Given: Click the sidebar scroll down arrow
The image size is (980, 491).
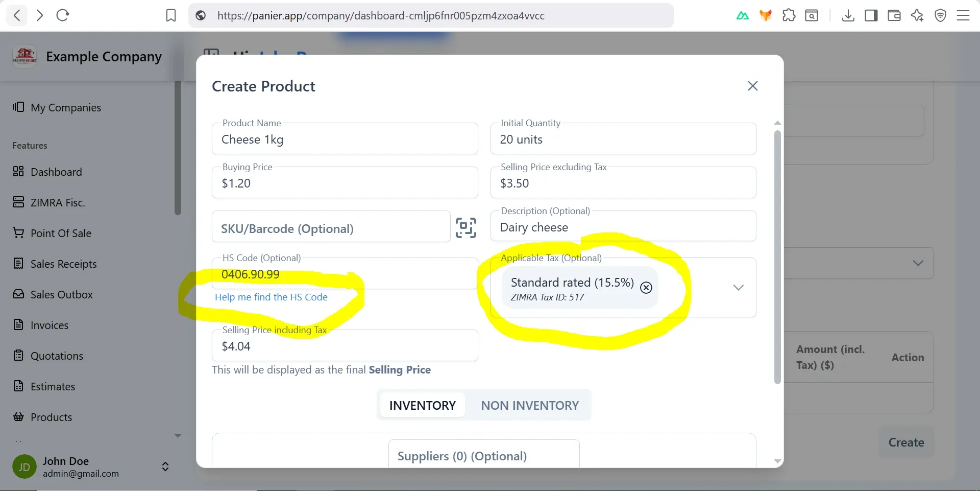Looking at the screenshot, I should (178, 436).
